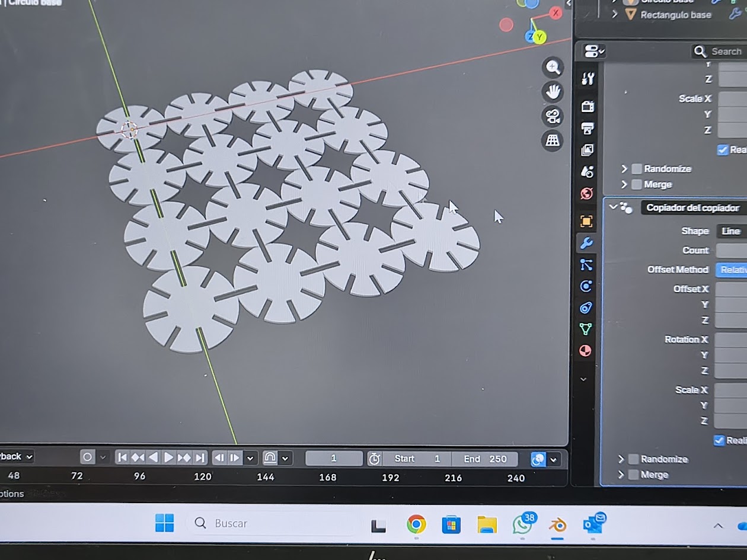Open the Material properties tab
This screenshot has width=747, height=560.
tap(586, 350)
